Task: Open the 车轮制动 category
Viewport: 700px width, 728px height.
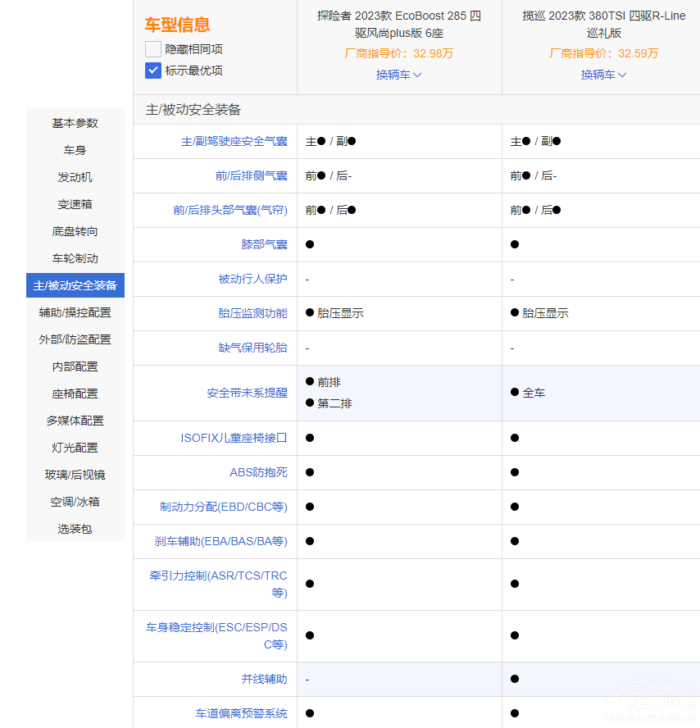Action: click(x=75, y=257)
